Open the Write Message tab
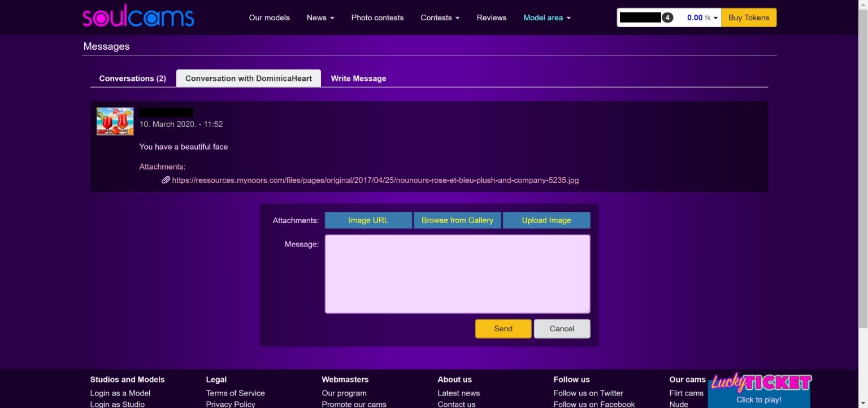This screenshot has height=408, width=868. coord(358,79)
